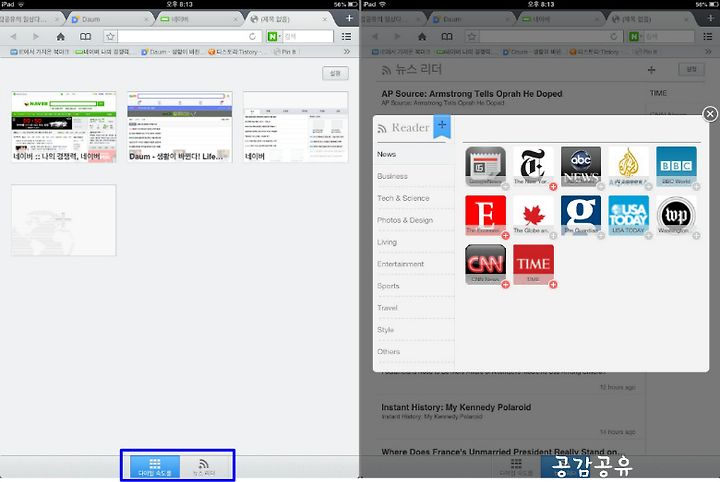Open bookmarks book icon in left browser

click(x=85, y=36)
